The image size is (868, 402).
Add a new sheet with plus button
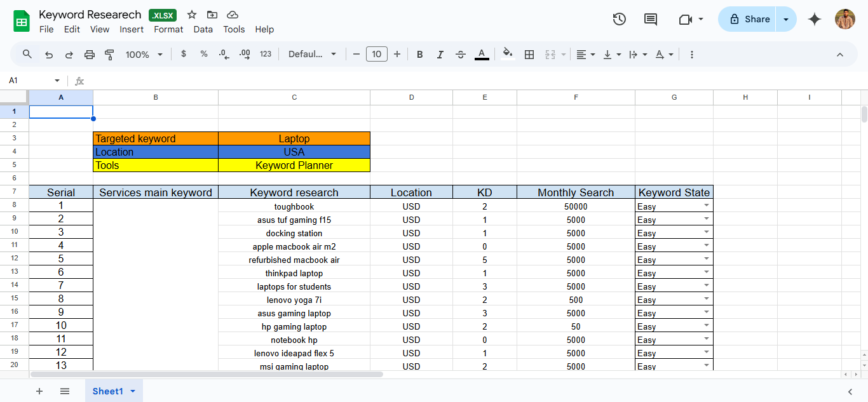click(39, 391)
